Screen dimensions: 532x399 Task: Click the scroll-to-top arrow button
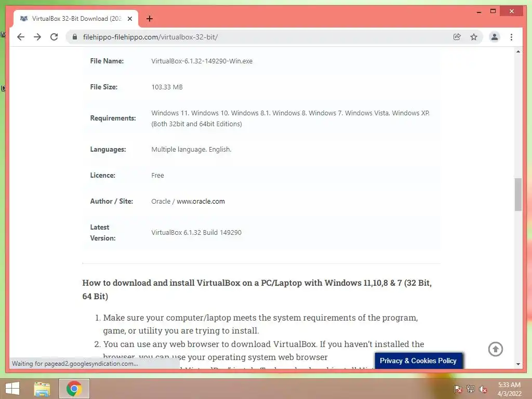495,349
